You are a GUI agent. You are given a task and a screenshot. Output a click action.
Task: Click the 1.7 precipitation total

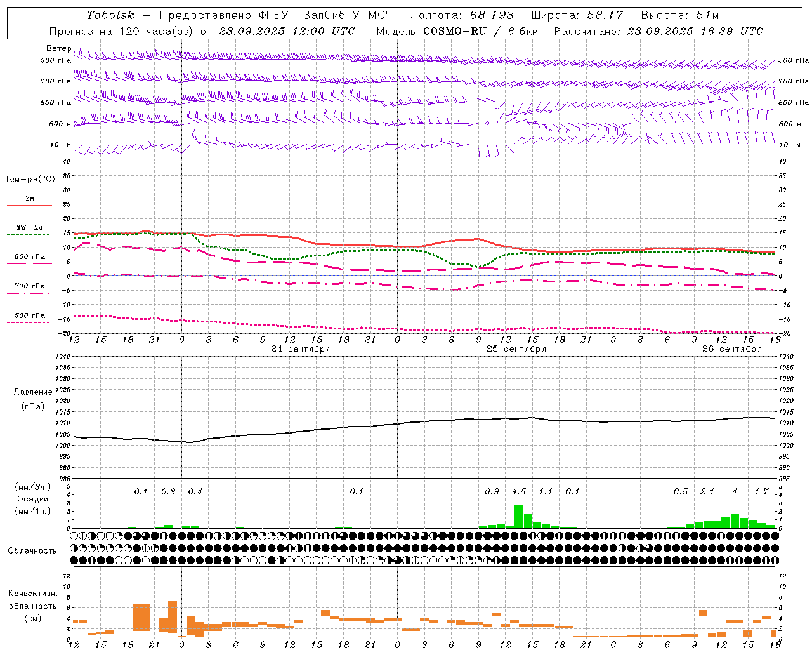point(761,491)
